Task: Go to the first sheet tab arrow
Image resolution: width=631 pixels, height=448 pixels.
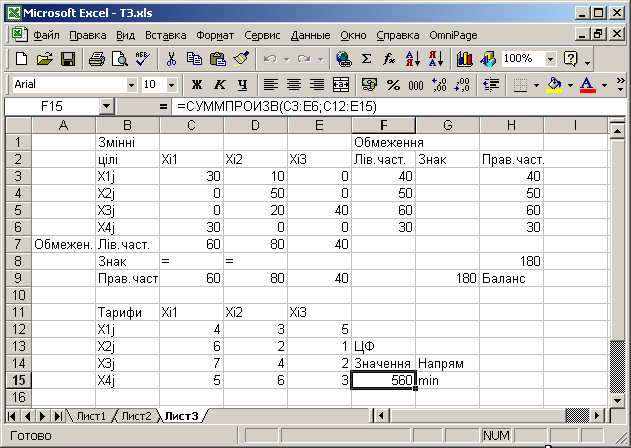Action: [x=12, y=416]
